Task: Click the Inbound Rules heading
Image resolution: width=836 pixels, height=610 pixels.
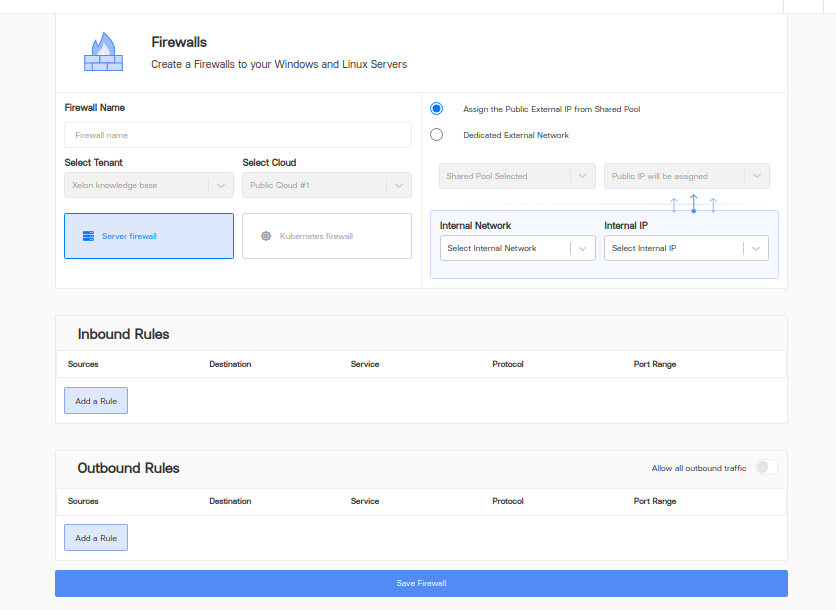Action: [x=123, y=334]
